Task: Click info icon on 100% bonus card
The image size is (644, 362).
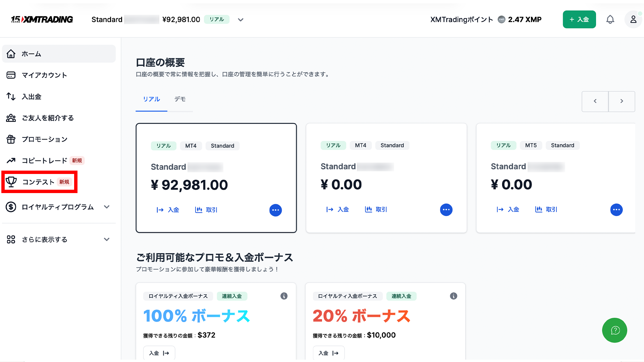Action: point(284,296)
